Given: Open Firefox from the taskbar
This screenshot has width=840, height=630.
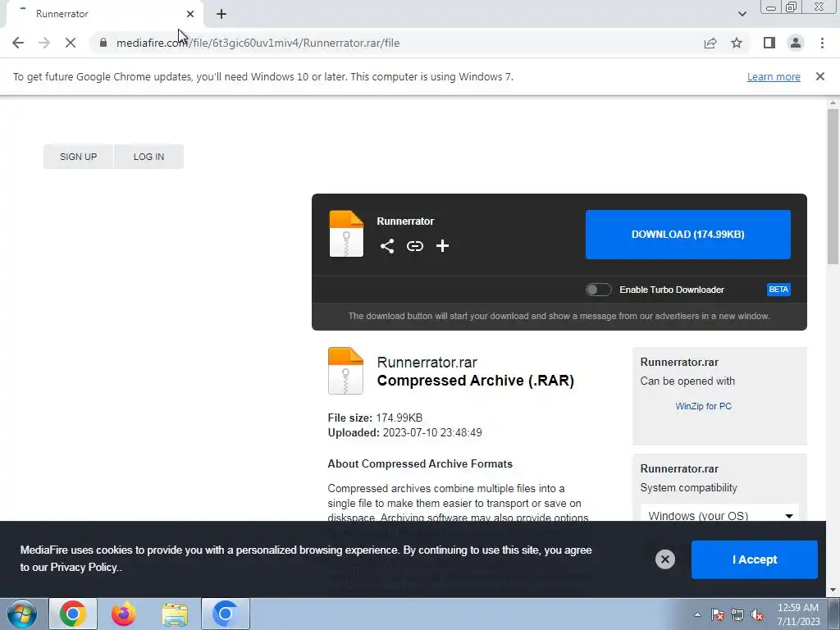Looking at the screenshot, I should coord(123,614).
